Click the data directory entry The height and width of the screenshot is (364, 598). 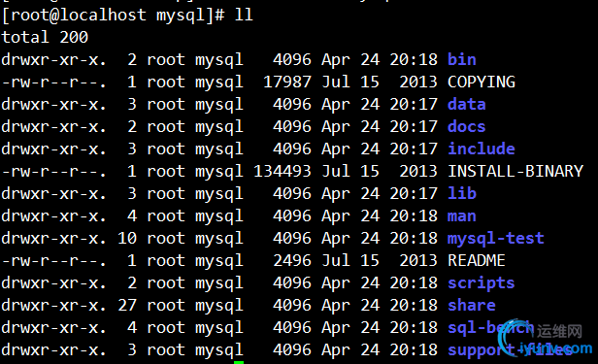coord(466,104)
